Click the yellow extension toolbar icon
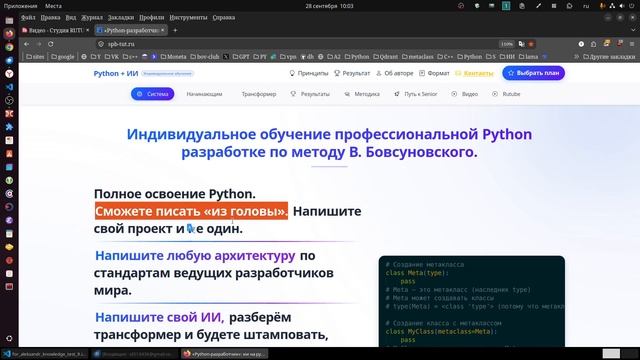Image resolution: width=640 pixels, height=360 pixels. [x=607, y=44]
